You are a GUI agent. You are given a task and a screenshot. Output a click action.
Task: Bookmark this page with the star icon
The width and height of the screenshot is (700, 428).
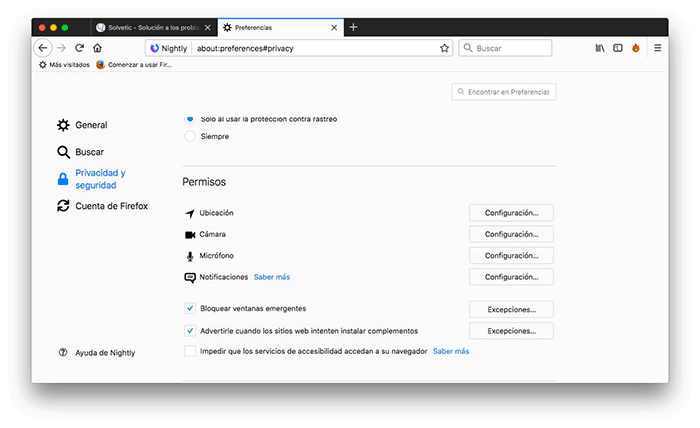pyautogui.click(x=444, y=48)
